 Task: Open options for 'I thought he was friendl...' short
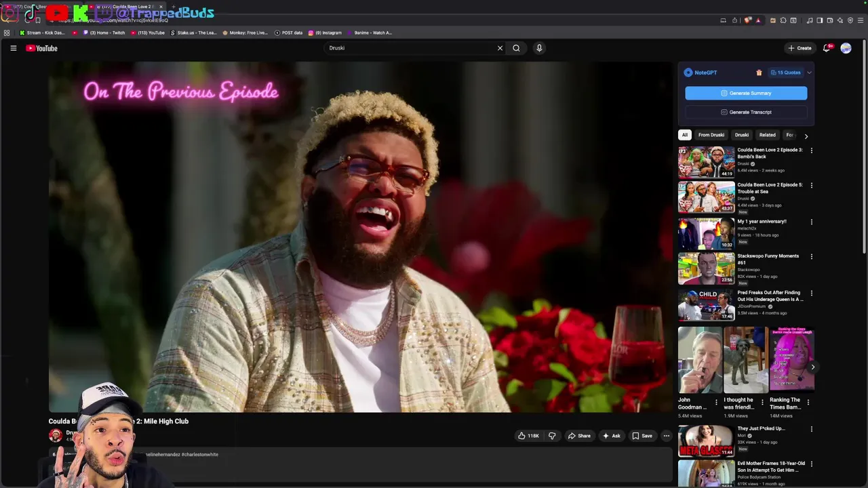pos(762,402)
